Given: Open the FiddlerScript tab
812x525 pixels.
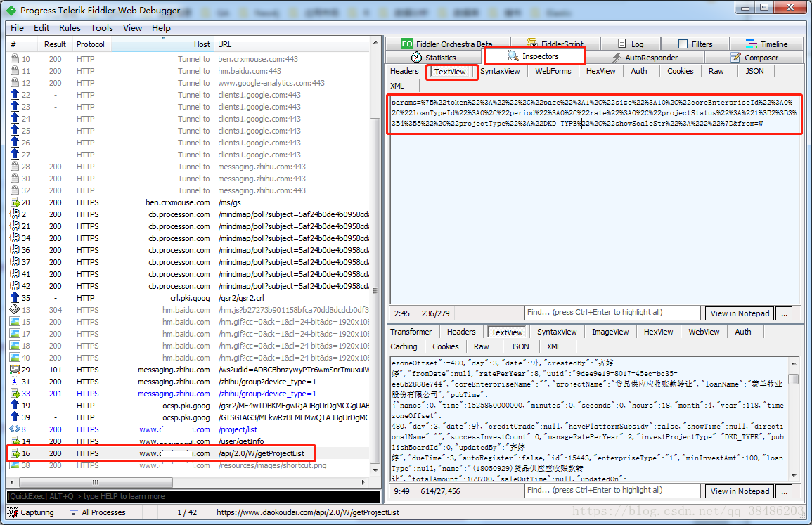Looking at the screenshot, I should [x=555, y=44].
